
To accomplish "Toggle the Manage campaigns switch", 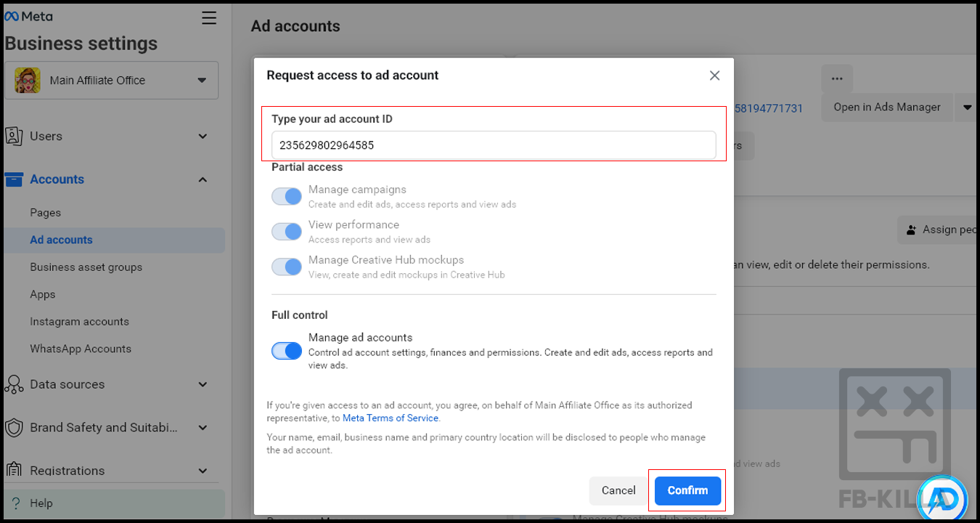I will coord(287,196).
